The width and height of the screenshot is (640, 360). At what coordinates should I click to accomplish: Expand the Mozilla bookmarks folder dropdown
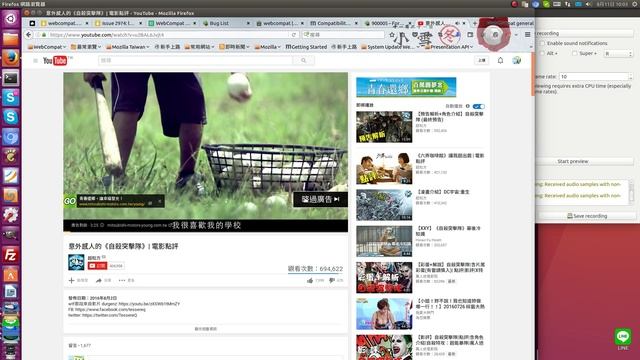coord(267,47)
